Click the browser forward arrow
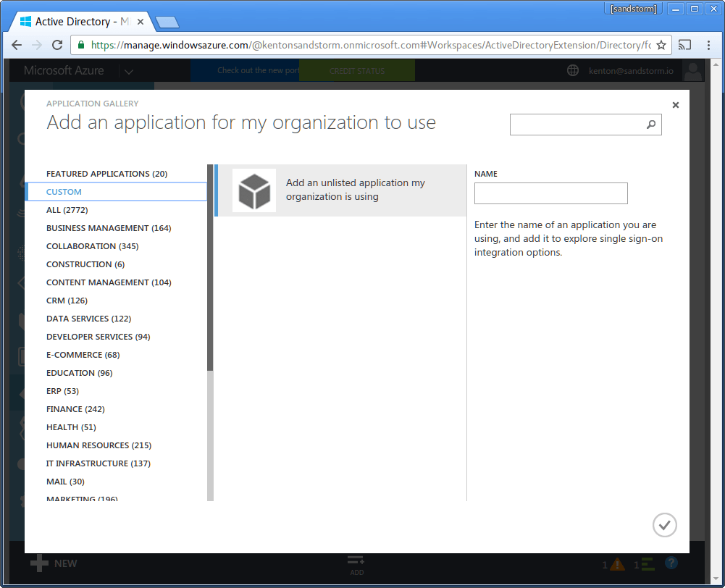Screen dimensions: 725x588 [x=37, y=45]
